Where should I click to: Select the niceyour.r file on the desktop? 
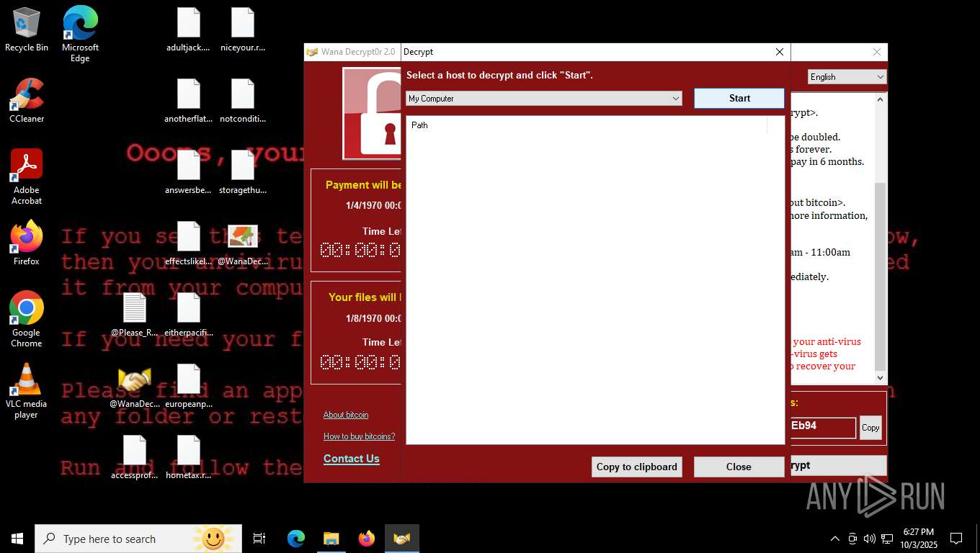click(x=243, y=30)
